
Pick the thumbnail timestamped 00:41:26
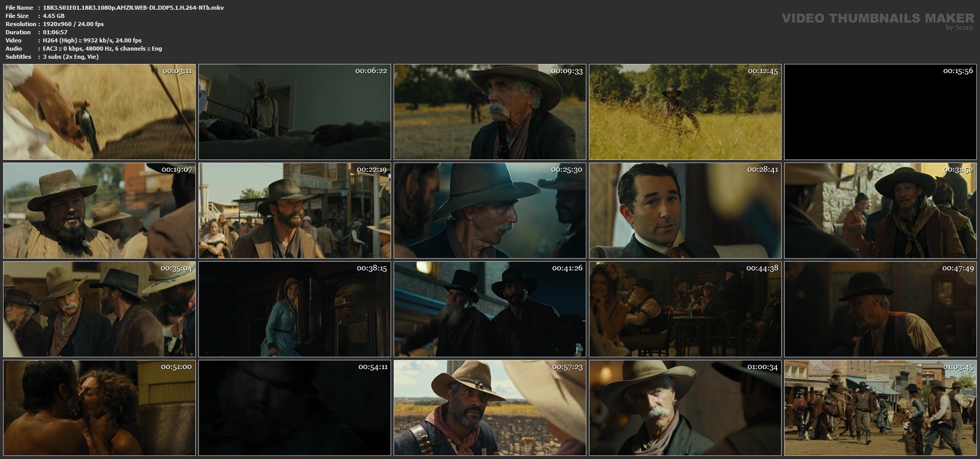click(x=490, y=309)
